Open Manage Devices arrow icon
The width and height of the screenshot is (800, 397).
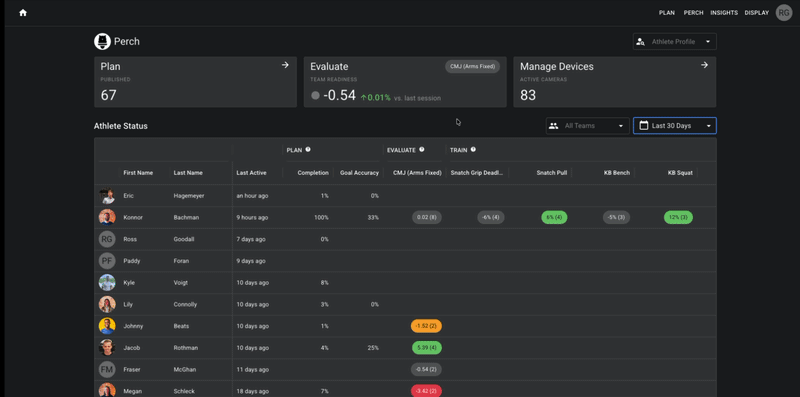click(x=704, y=65)
